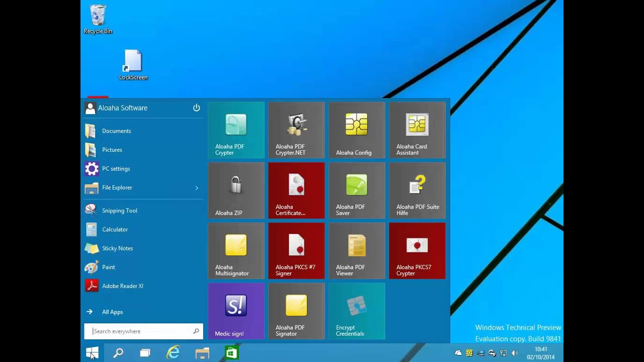644x362 pixels.
Task: Open the Aloaha PDF Crypter tile
Action: pos(236,130)
